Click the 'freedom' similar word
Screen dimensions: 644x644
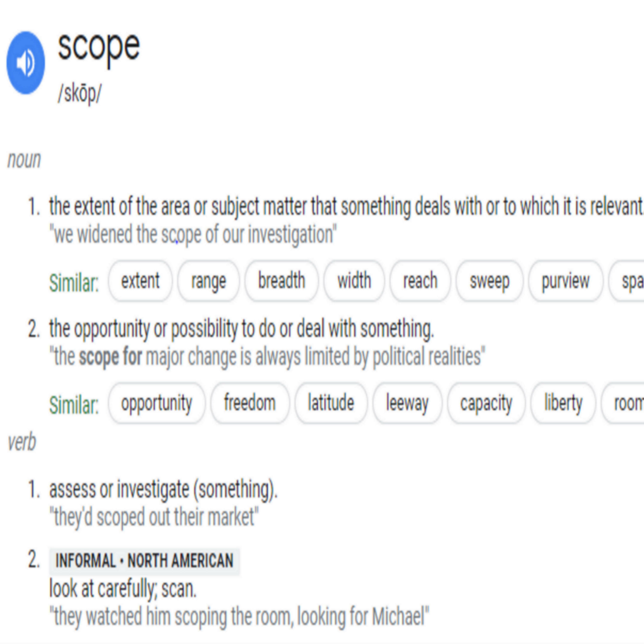pyautogui.click(x=250, y=403)
